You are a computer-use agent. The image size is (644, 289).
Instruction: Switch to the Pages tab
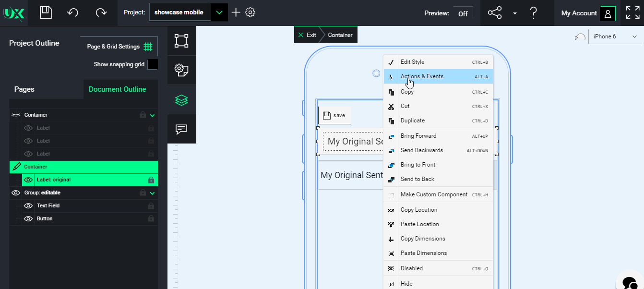coord(24,89)
